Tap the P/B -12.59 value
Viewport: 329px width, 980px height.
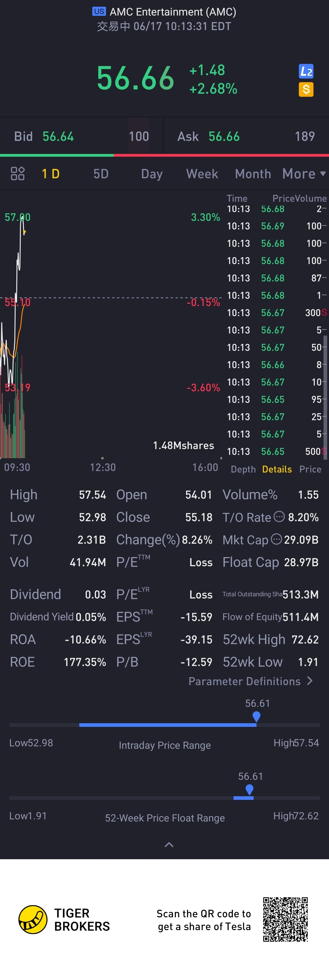[196, 662]
